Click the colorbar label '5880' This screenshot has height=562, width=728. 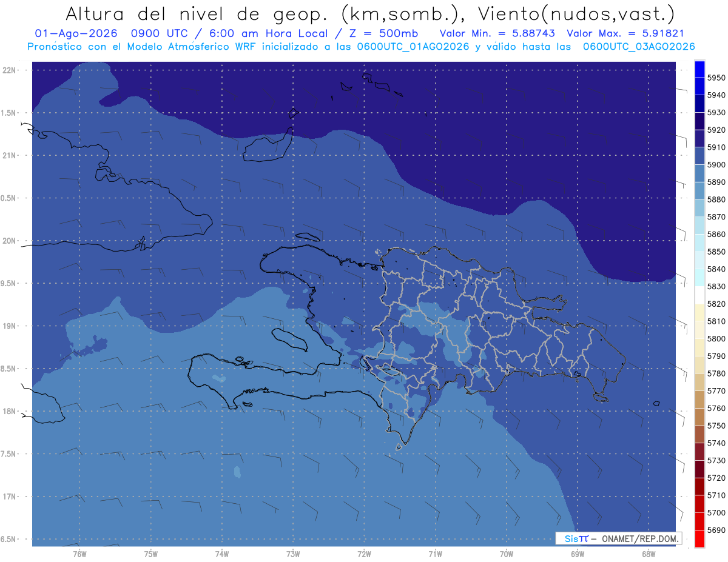coord(716,199)
